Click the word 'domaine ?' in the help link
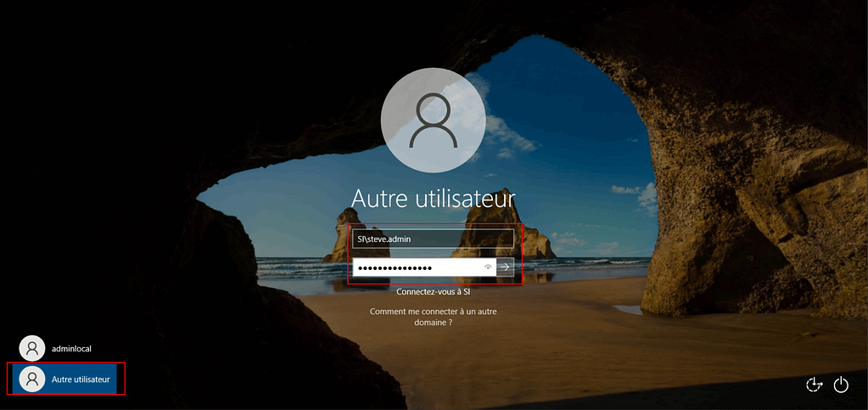The image size is (868, 410). [x=433, y=323]
